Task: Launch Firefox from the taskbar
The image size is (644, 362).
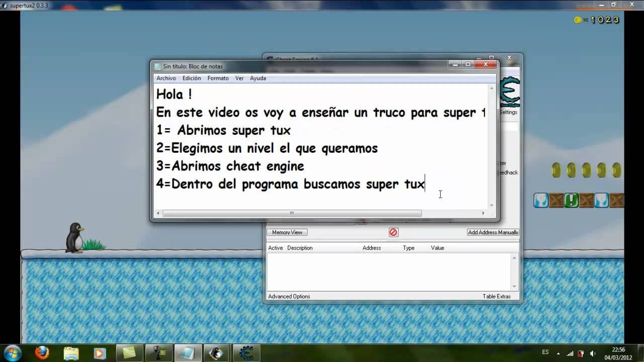Action: click(x=42, y=353)
